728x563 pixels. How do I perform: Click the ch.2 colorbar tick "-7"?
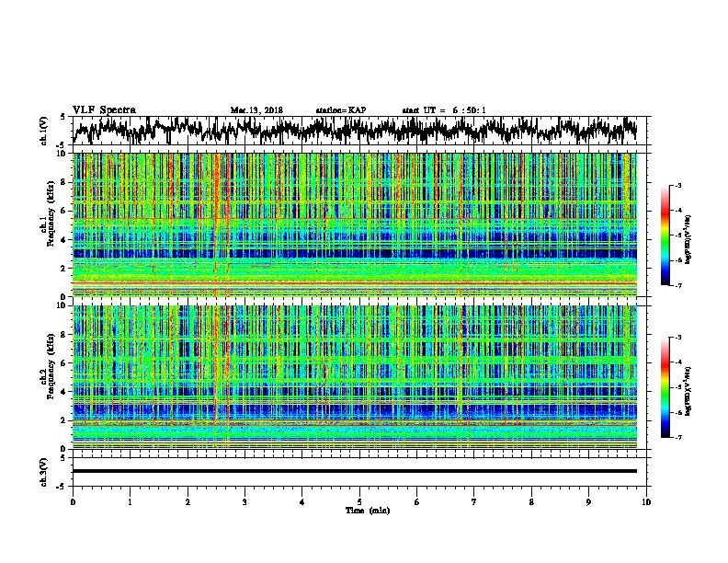pos(678,437)
